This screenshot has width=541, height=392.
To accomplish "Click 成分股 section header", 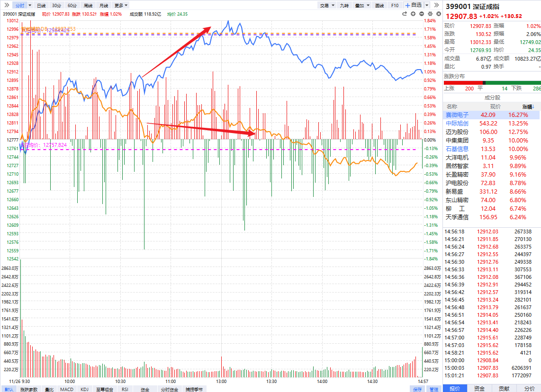I will pyautogui.click(x=492, y=98).
